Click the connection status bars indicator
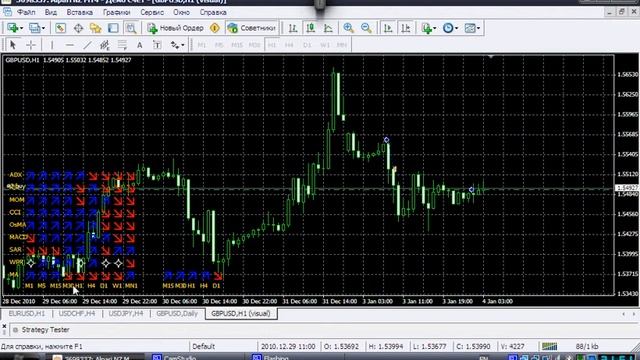Image resolution: width=640 pixels, height=360 pixels. coord(549,347)
